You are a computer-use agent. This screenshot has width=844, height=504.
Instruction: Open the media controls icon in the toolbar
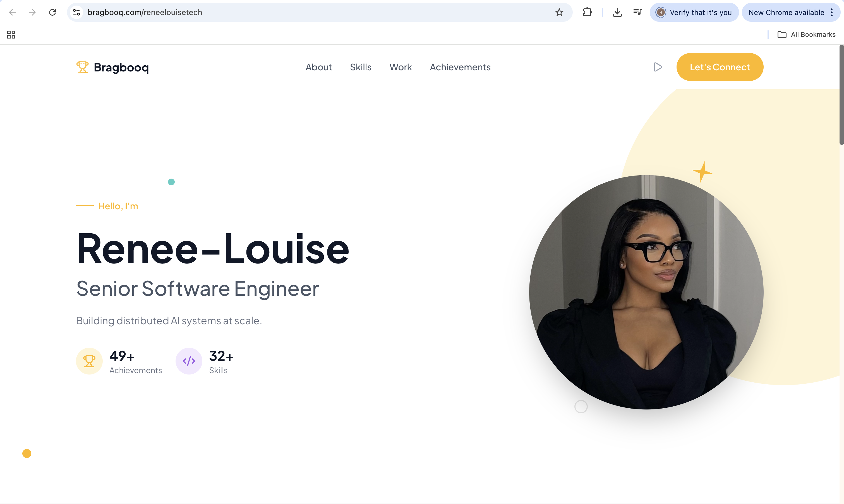[x=637, y=13]
